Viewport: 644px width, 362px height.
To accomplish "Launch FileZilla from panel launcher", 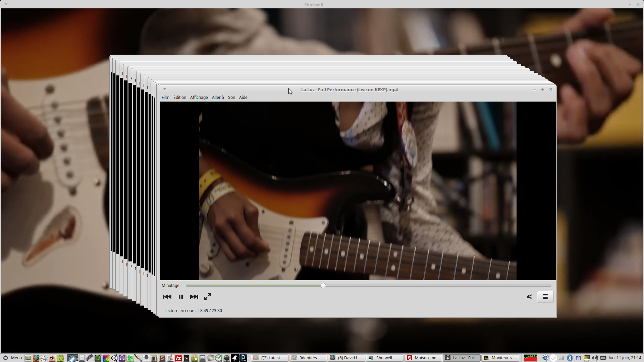I will click(178, 358).
